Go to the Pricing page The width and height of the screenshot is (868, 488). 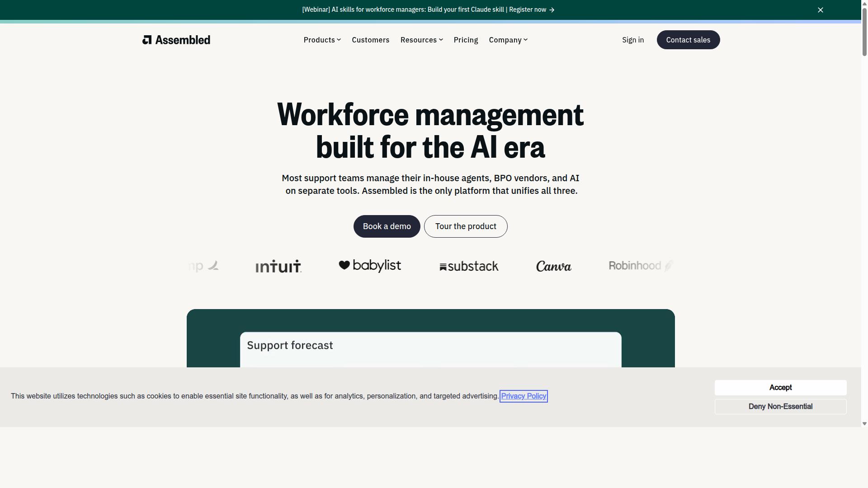[466, 40]
